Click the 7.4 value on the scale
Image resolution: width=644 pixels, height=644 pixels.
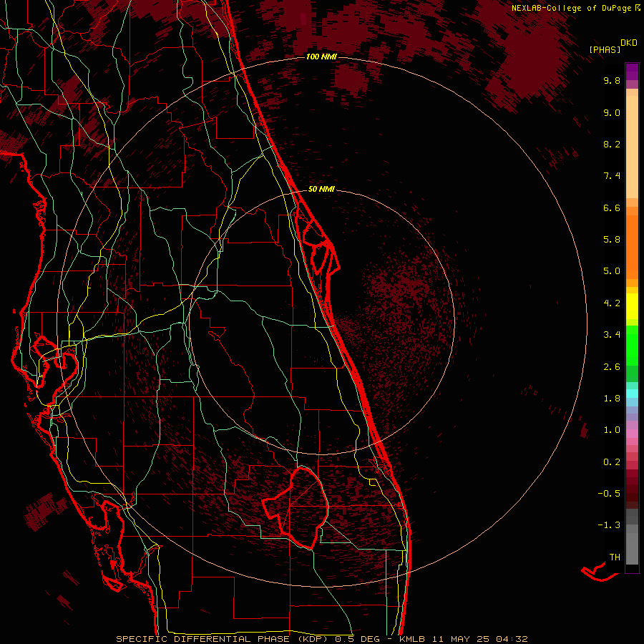click(x=612, y=176)
